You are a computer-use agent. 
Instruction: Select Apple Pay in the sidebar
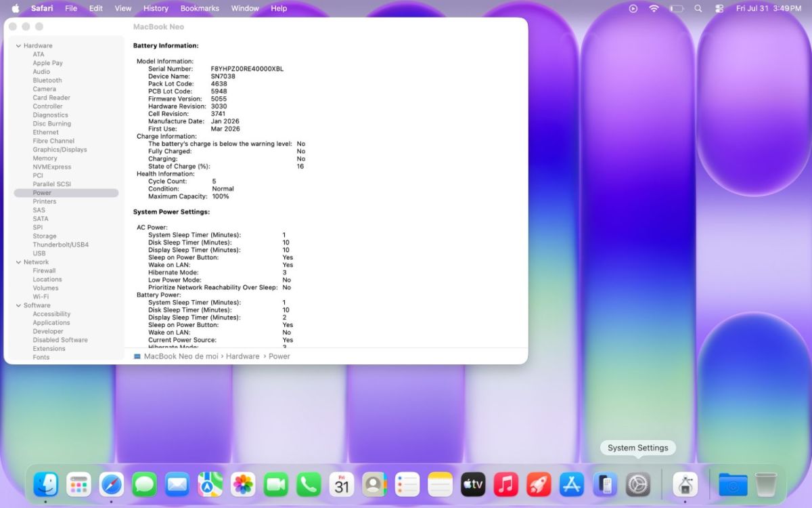pos(47,63)
